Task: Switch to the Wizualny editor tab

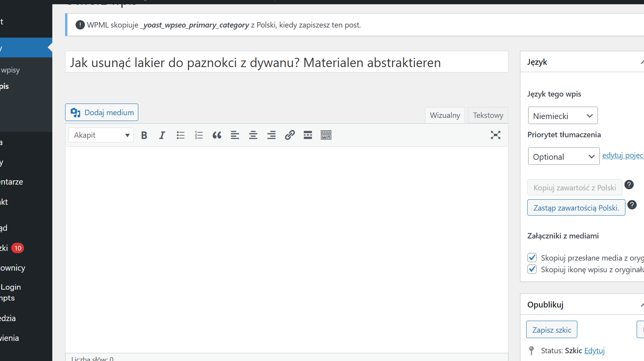Action: tap(445, 116)
